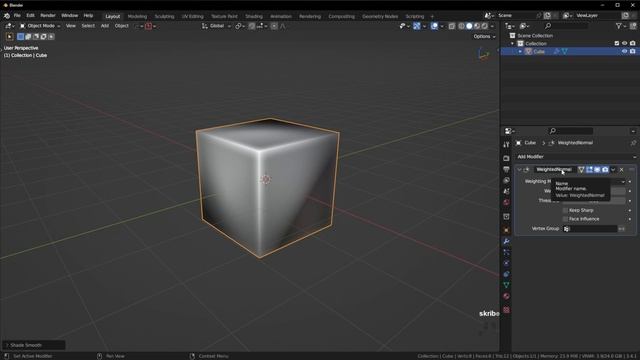Open the viewport shading options dropdown
Screen dimensions: 640x360
tap(492, 26)
